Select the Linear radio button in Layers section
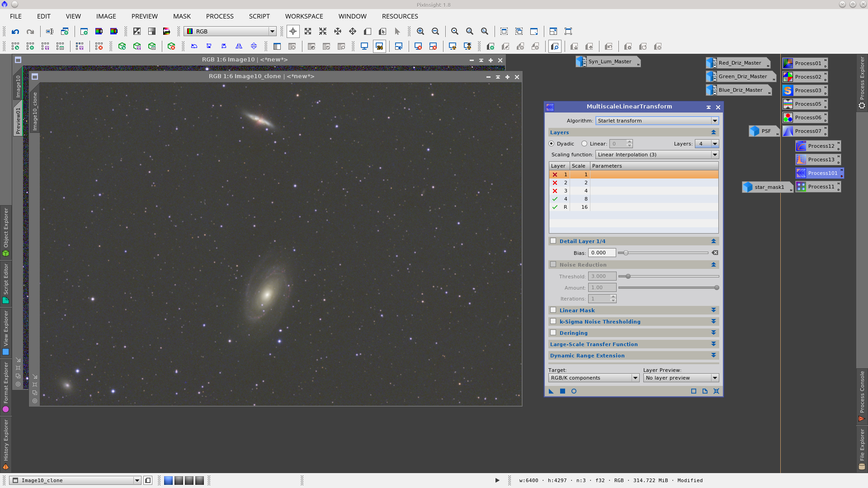Screen dimensions: 868x488 click(x=584, y=143)
